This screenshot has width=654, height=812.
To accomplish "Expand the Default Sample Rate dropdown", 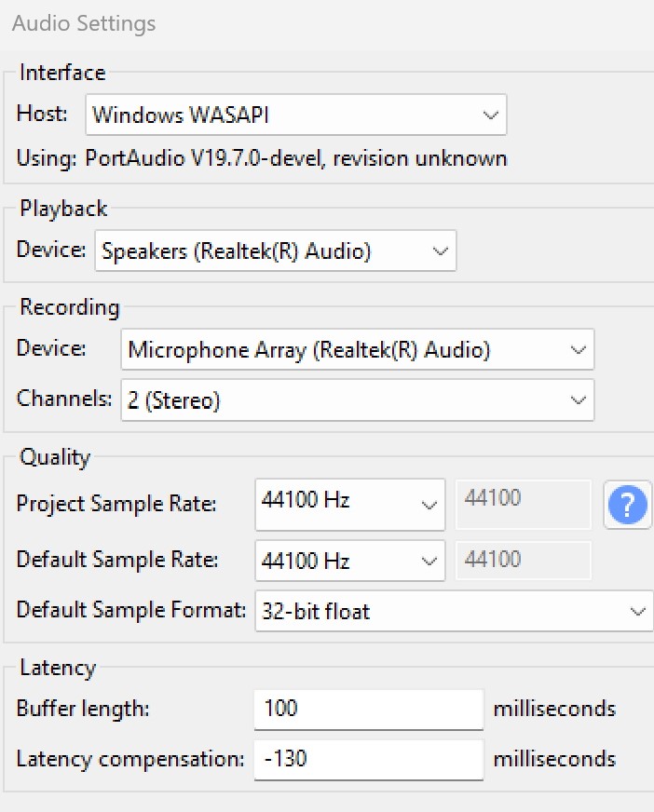I will pyautogui.click(x=349, y=561).
